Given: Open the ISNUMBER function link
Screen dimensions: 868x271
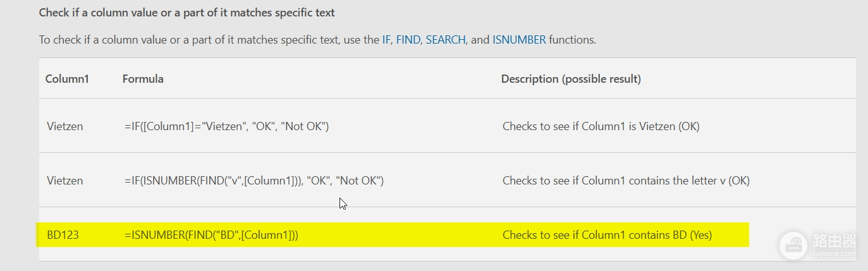Looking at the screenshot, I should click(x=519, y=39).
